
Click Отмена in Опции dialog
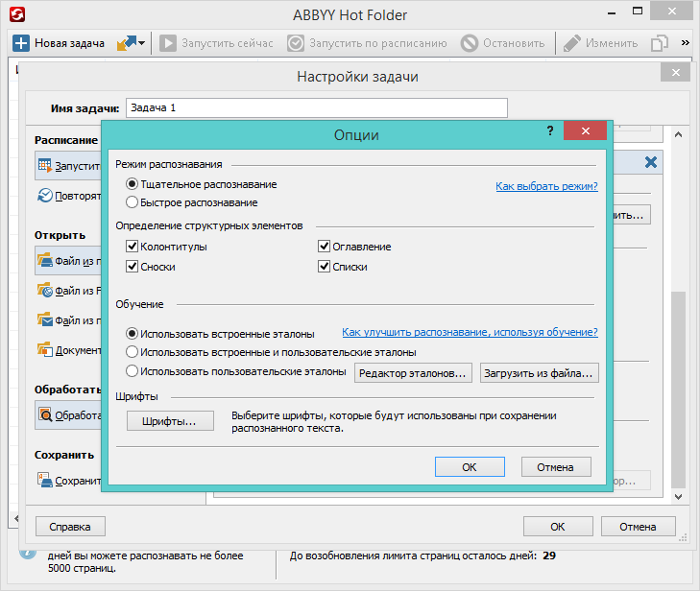(x=556, y=466)
